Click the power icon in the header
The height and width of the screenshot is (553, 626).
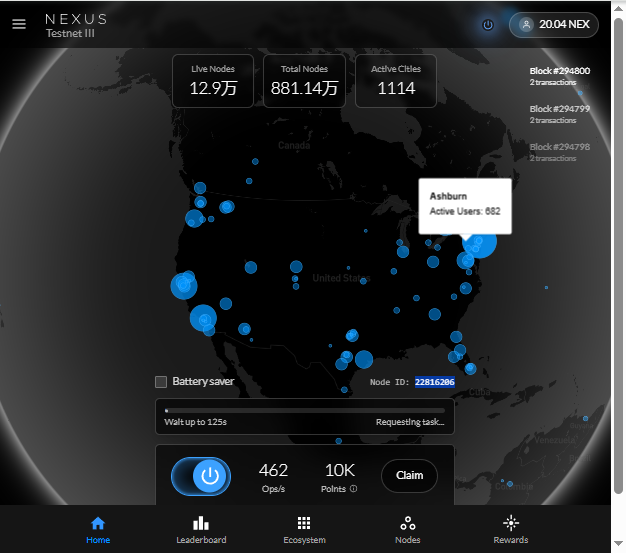[488, 25]
